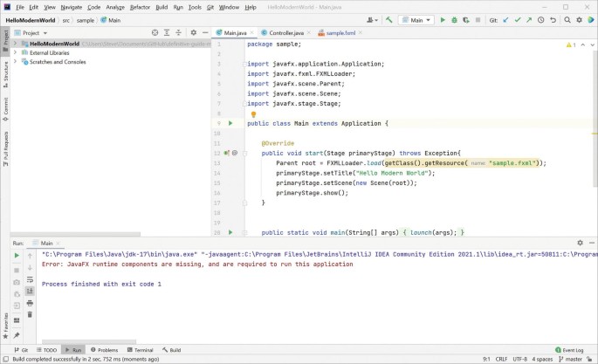This screenshot has width=598, height=364.
Task: Toggle tool window bars icon in status bar
Action: 6,359
